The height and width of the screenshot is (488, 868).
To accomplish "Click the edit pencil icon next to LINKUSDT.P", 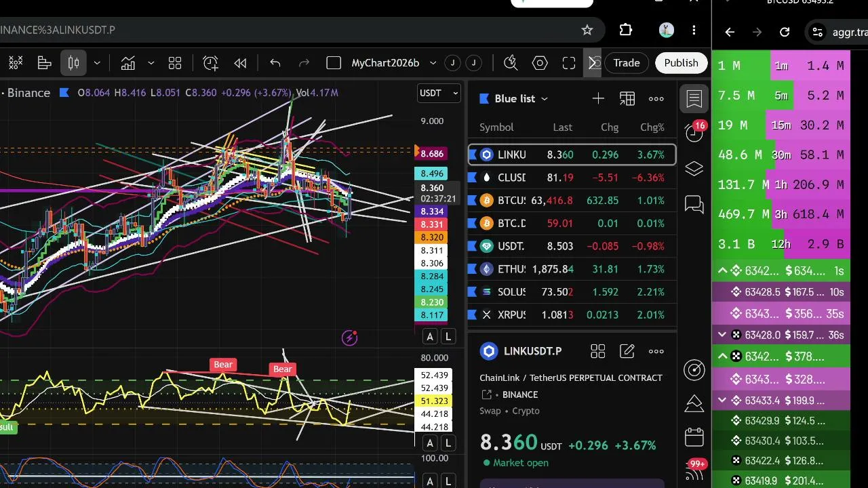I will coord(627,351).
